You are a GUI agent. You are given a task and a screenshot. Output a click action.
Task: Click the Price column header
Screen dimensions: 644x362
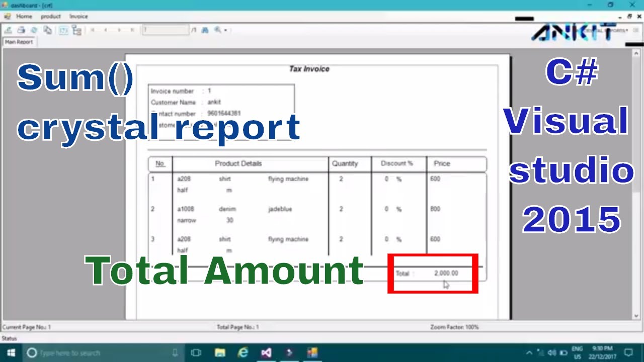442,163
